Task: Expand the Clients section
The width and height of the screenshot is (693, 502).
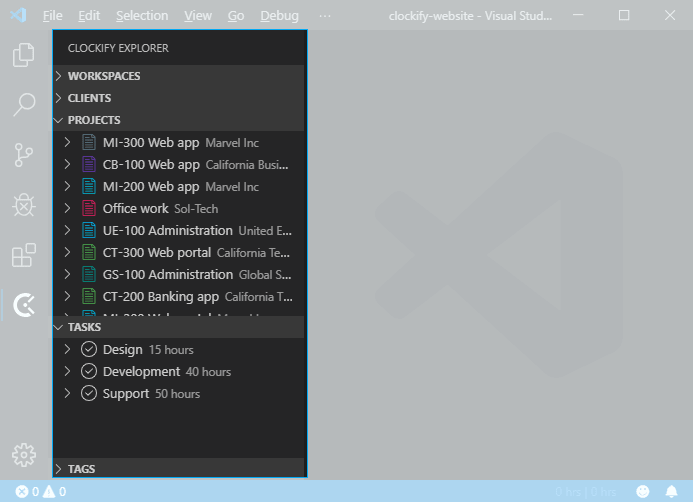Action: point(179,98)
